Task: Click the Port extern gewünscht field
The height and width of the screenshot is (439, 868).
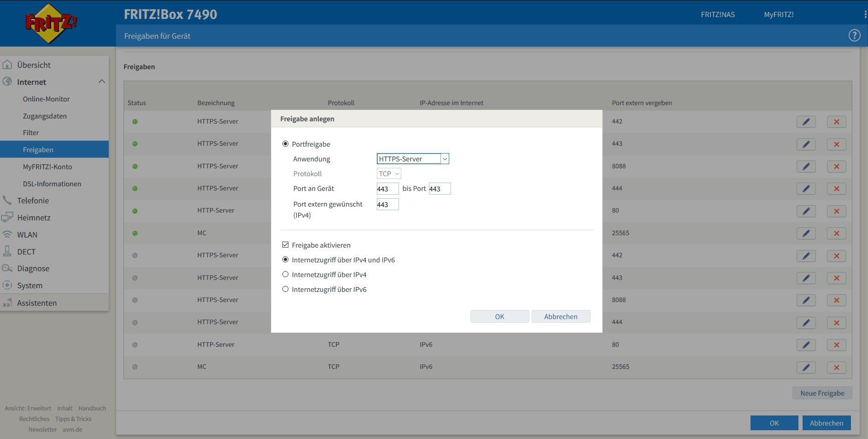Action: [x=387, y=204]
